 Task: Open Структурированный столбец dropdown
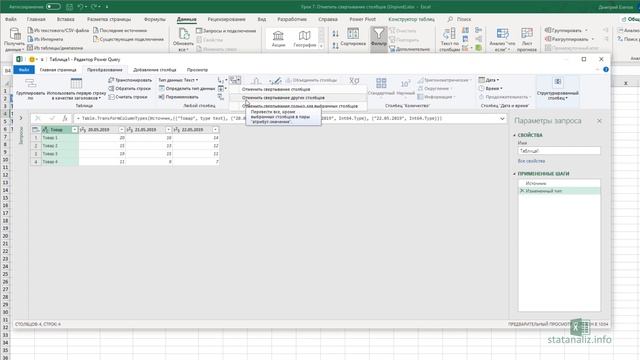pos(558,88)
